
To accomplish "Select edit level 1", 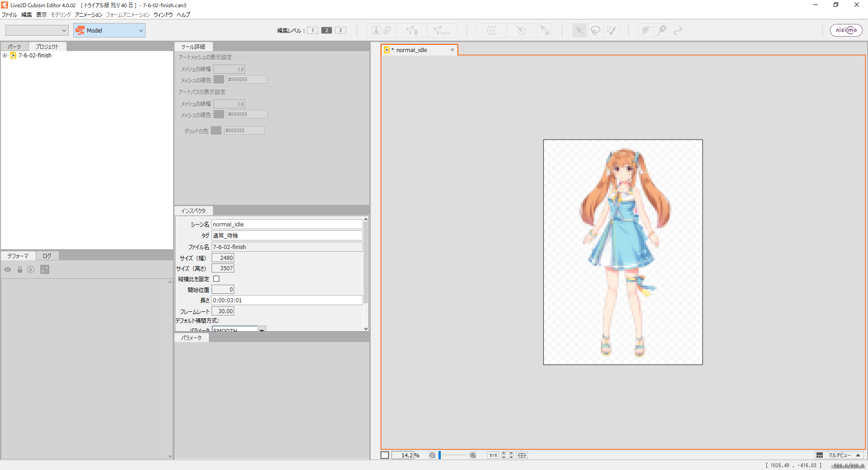I will click(312, 30).
